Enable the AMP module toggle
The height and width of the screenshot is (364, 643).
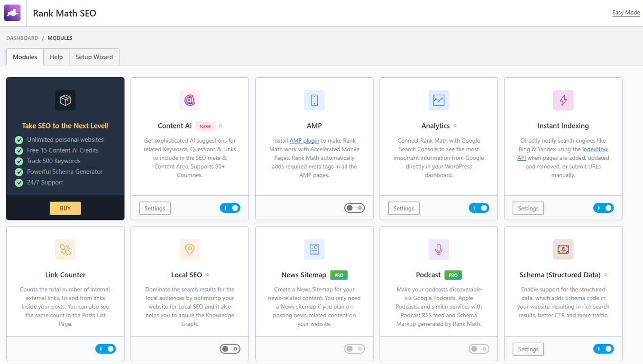coord(354,208)
